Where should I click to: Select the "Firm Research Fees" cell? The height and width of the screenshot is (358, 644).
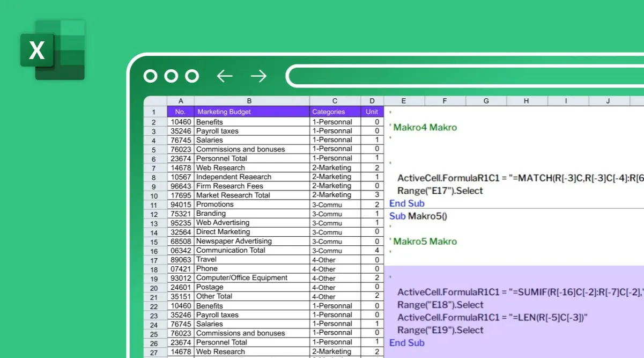click(252, 186)
